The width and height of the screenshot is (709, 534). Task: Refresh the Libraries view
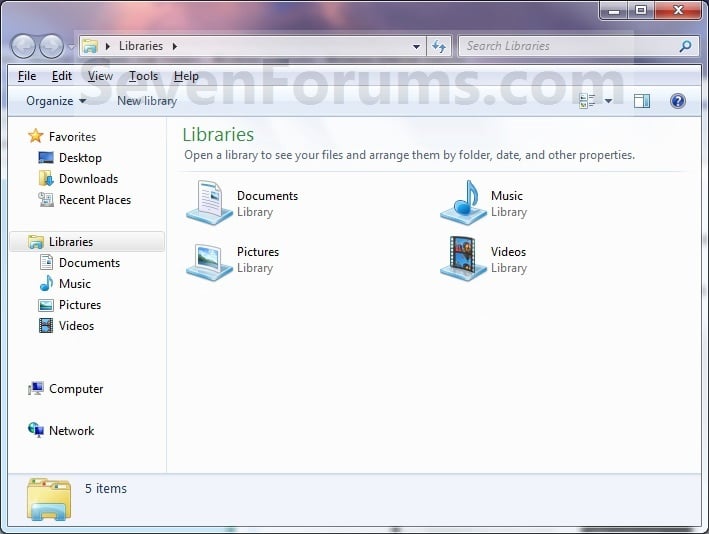439,46
